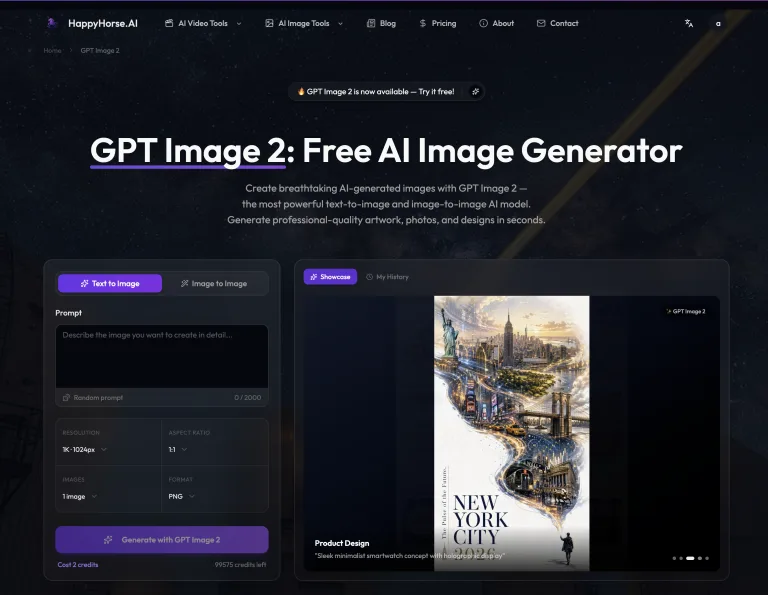Switch to Text to Image mode

[x=110, y=283]
